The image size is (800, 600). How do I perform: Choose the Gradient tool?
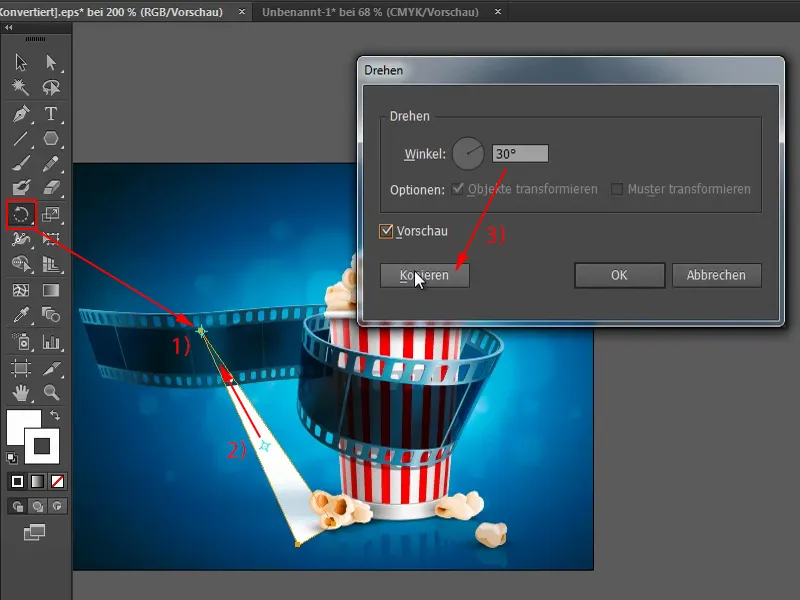click(x=51, y=290)
